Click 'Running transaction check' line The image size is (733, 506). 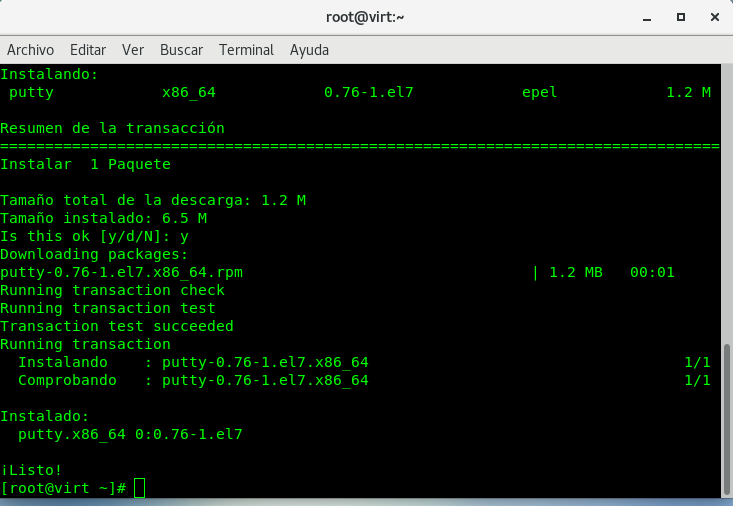click(x=113, y=290)
